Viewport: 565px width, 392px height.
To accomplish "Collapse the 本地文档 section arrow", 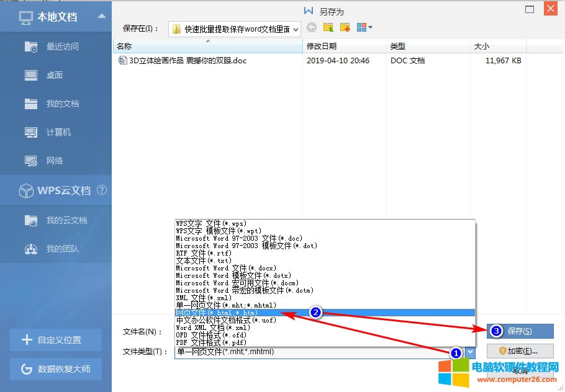I will click(x=102, y=17).
